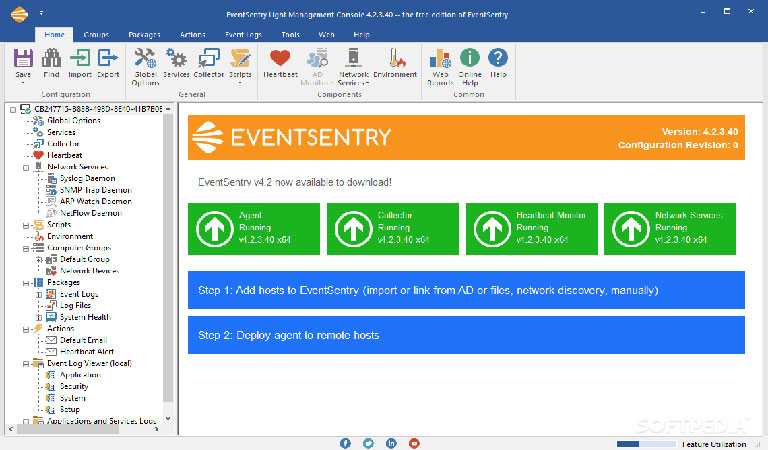Collapse the Scripts tree node
The height and width of the screenshot is (450, 768).
[26, 225]
